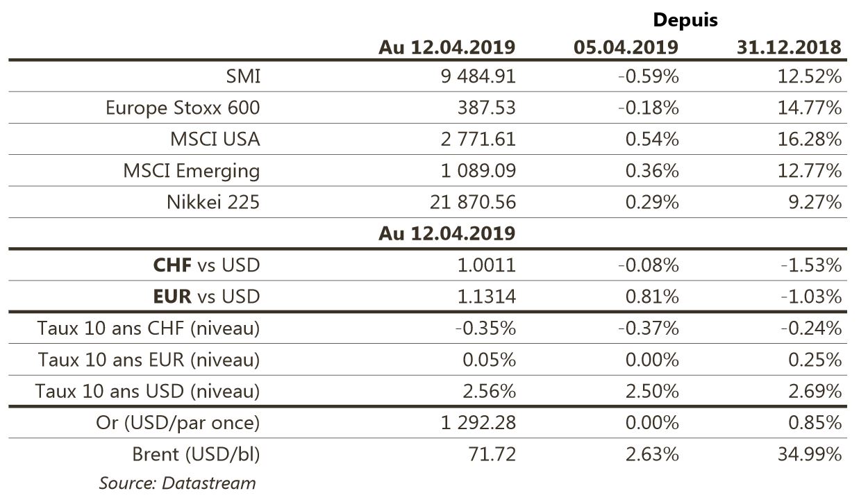The width and height of the screenshot is (868, 500).
Task: Click the MSCI Emerging row label
Action: [x=192, y=170]
